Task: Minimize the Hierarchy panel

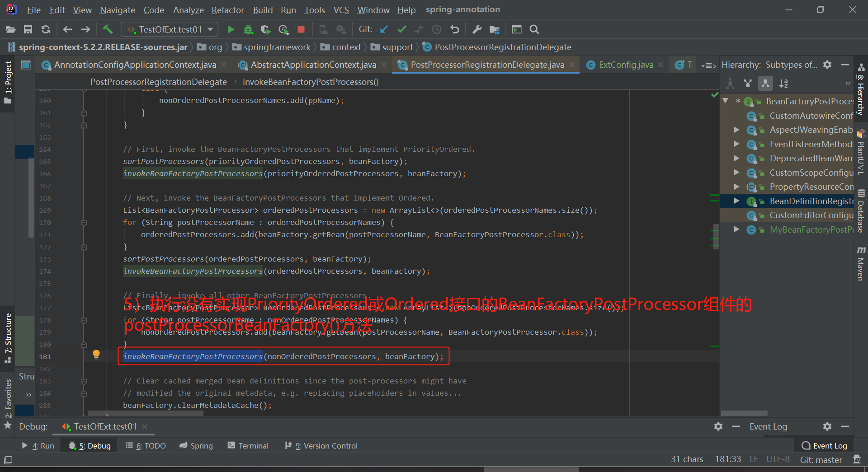Action: 844,65
